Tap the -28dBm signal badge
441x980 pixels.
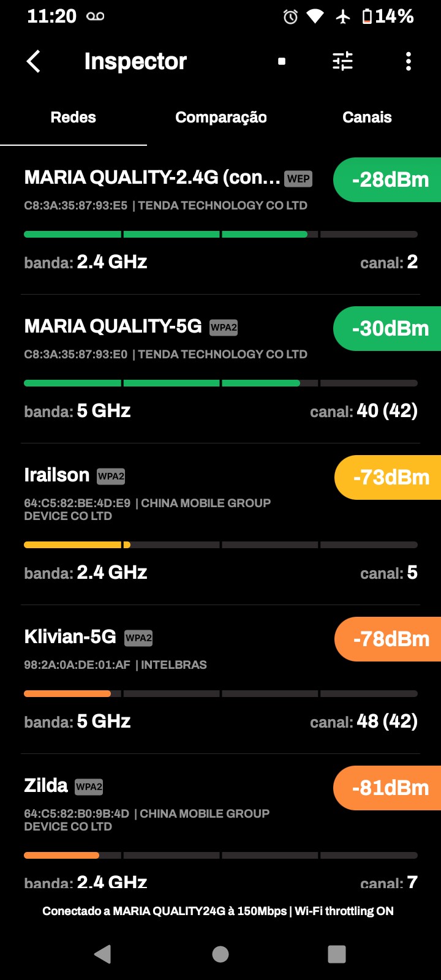(388, 180)
